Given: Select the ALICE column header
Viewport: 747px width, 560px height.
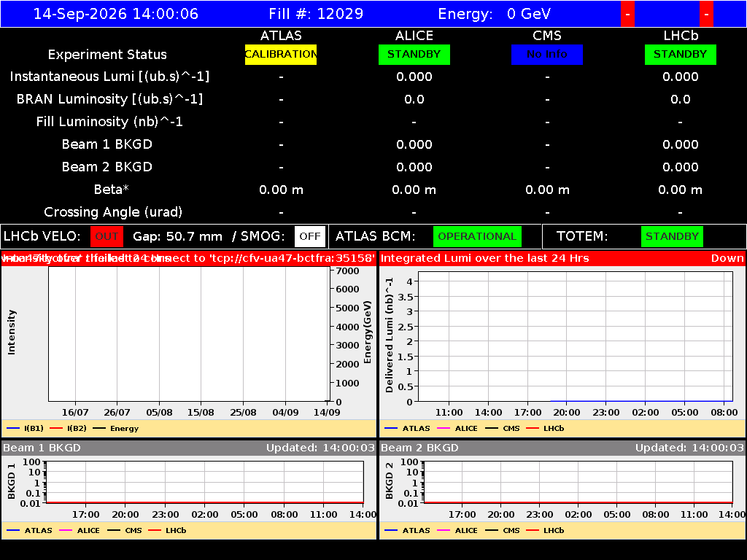Looking at the screenshot, I should 414,36.
